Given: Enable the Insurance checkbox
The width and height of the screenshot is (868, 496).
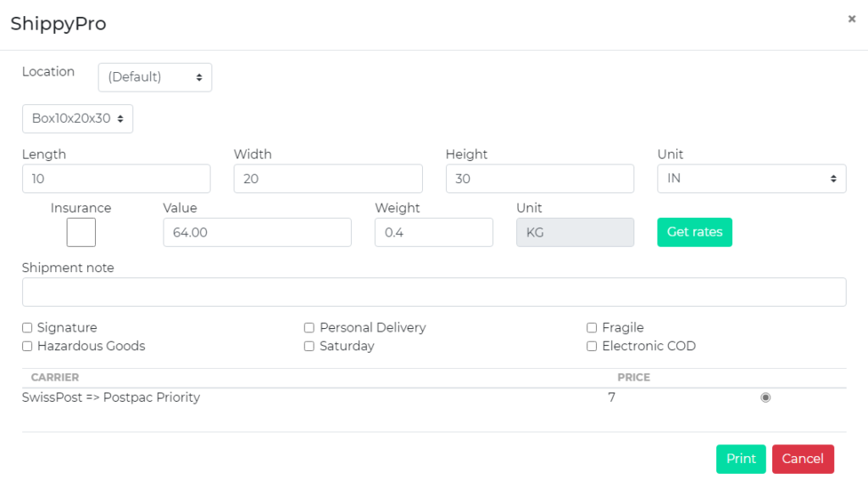Looking at the screenshot, I should [x=81, y=231].
